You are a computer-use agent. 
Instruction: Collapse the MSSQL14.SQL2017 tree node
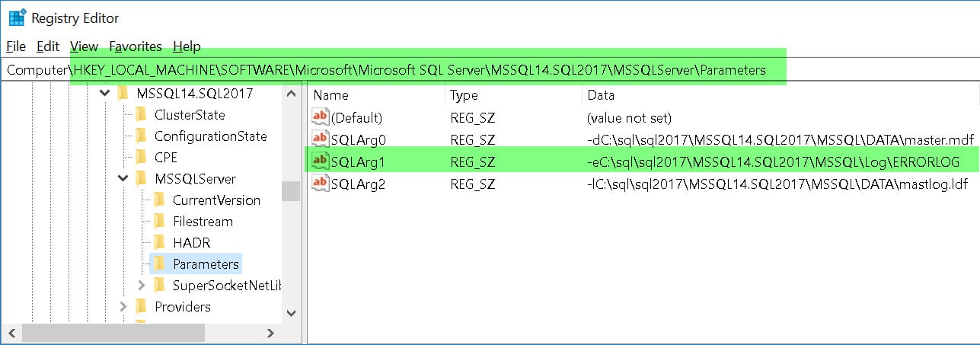click(104, 94)
